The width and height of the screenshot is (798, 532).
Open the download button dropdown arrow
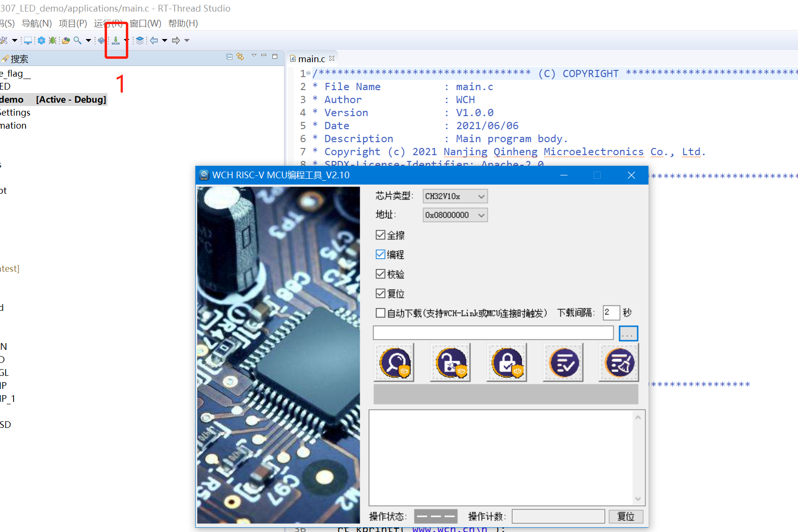tap(126, 40)
